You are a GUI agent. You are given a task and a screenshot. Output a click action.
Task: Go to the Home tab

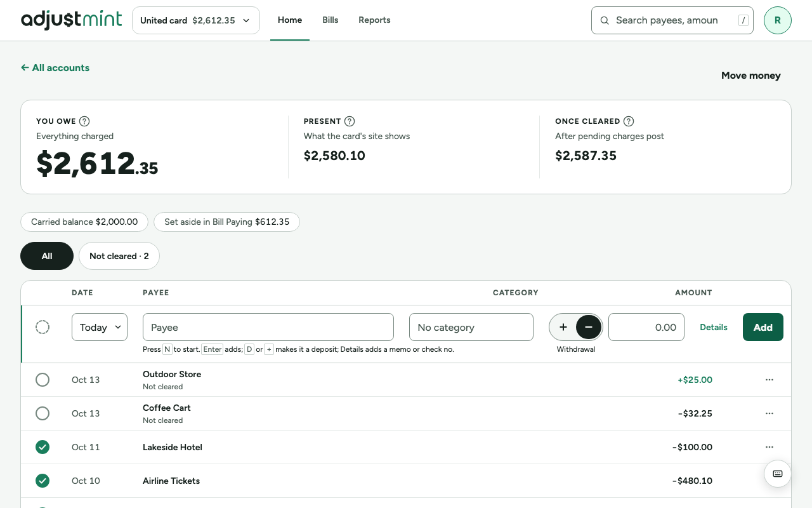[x=290, y=20]
